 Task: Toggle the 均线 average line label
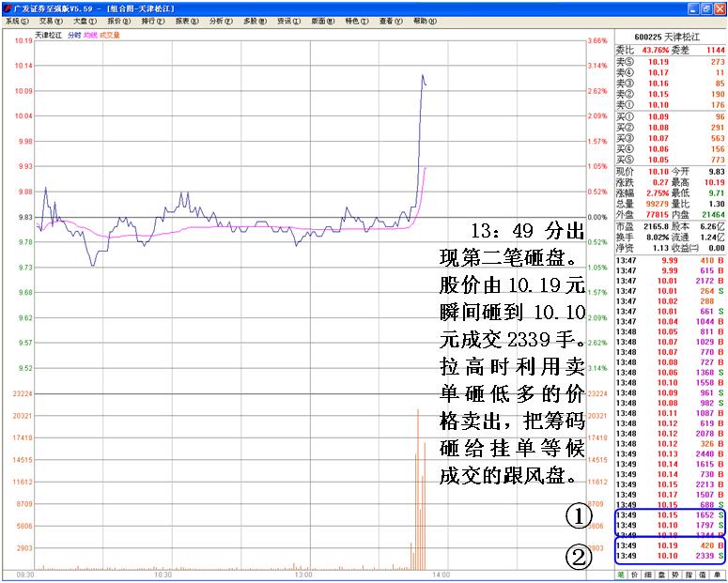(x=90, y=35)
